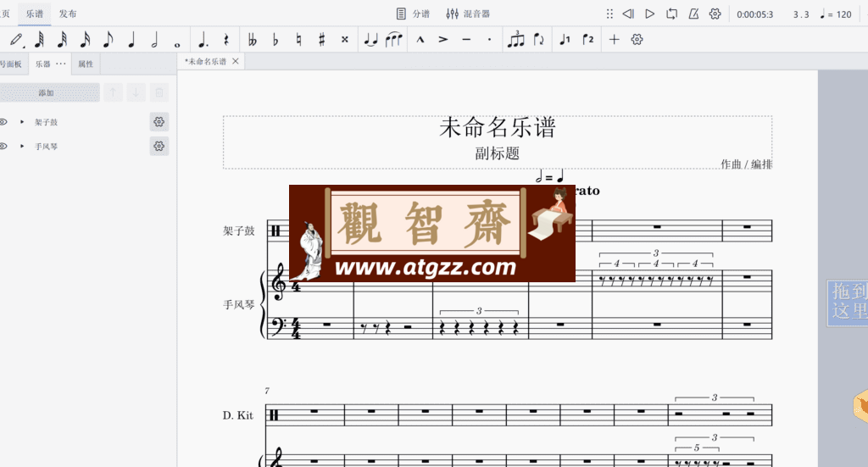
Task: Toggle visibility of 手风琴 instrument
Action: 3,146
